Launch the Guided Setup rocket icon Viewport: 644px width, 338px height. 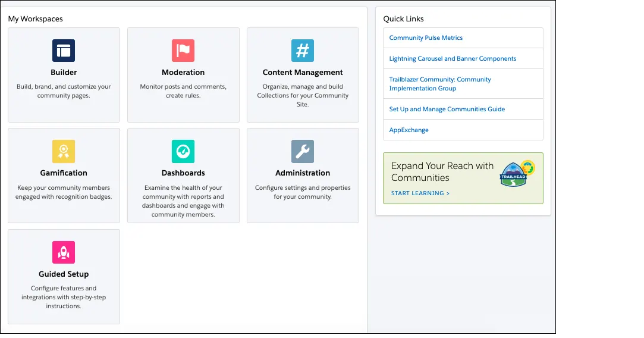pos(64,252)
